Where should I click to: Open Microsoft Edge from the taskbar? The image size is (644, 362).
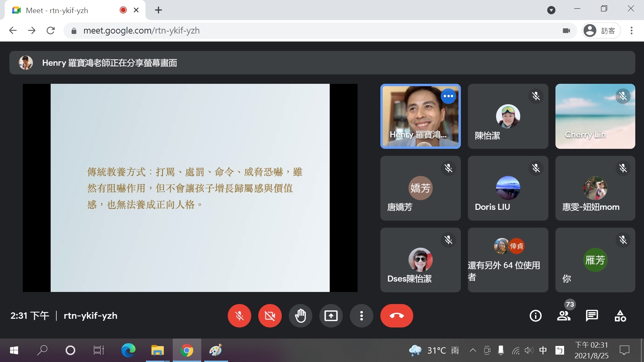pos(128,351)
